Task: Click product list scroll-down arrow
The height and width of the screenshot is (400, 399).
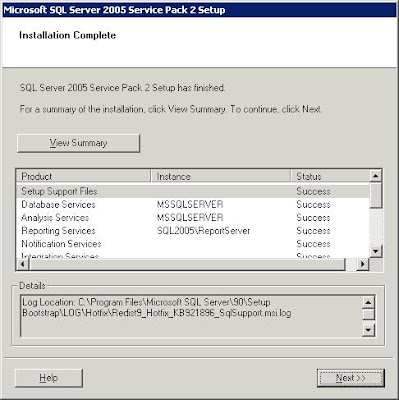Action: [x=376, y=251]
